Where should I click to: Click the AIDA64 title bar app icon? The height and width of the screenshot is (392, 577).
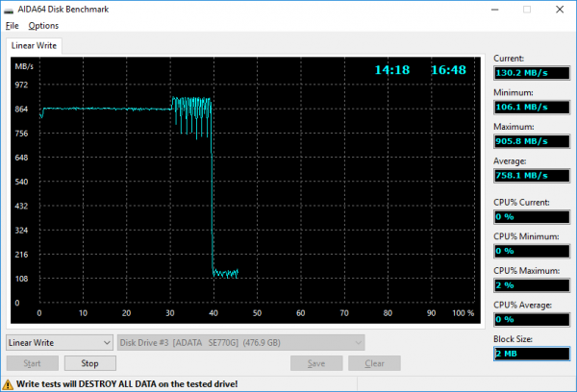(x=9, y=10)
